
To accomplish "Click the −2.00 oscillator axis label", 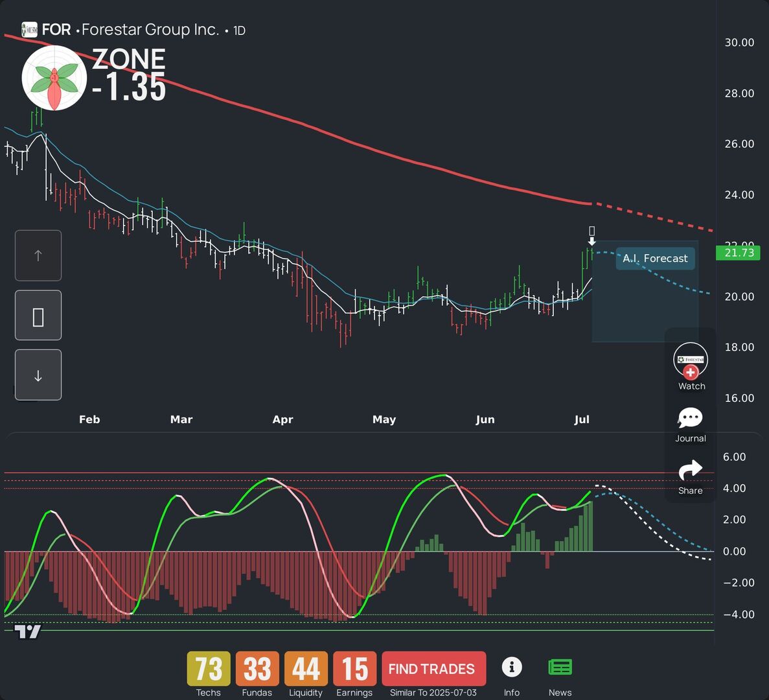I will point(739,583).
